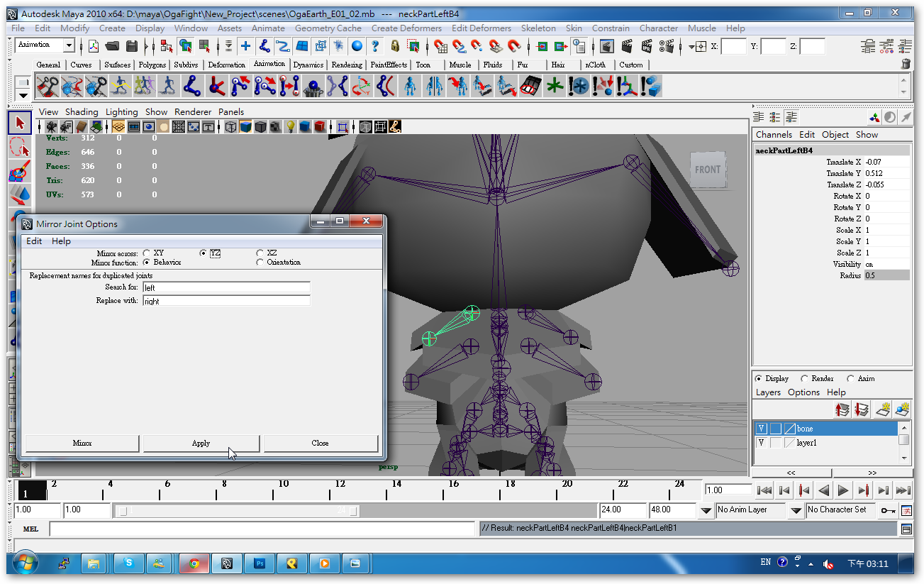Open the Skeleton menu
The height and width of the screenshot is (584, 924).
pyautogui.click(x=538, y=28)
